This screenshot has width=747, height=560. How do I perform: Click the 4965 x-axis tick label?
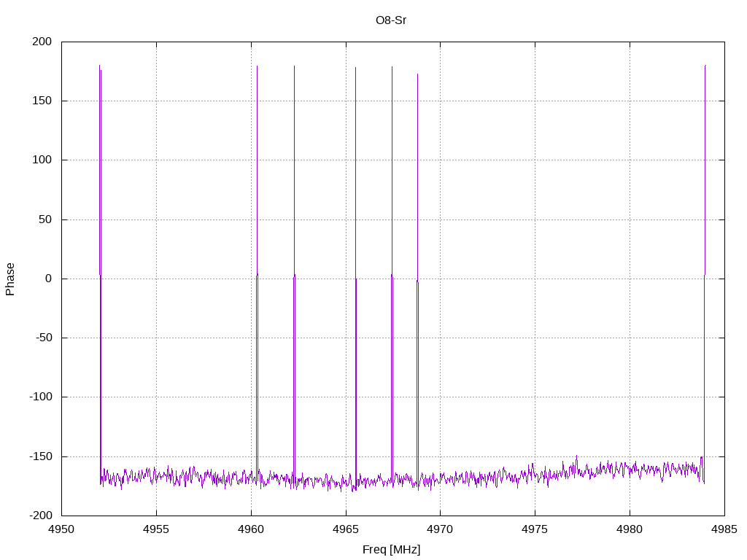pos(346,529)
